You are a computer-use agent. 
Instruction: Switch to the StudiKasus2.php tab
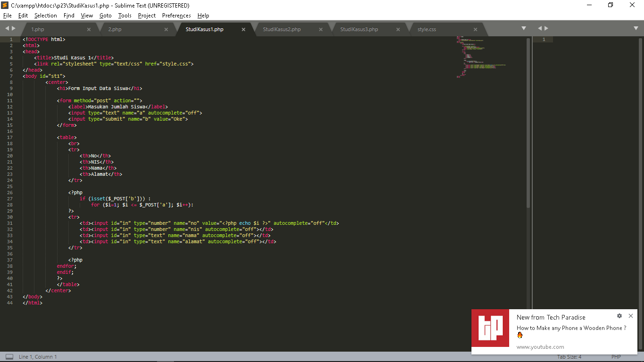tap(282, 29)
